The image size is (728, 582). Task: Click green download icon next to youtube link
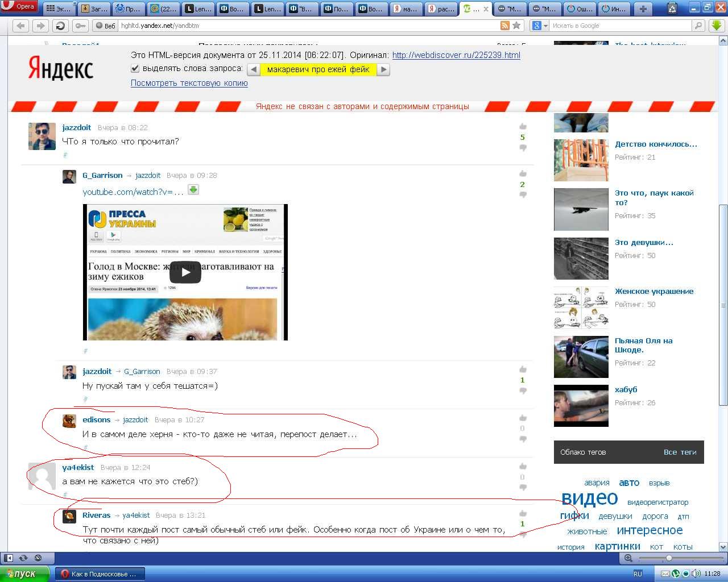(193, 190)
